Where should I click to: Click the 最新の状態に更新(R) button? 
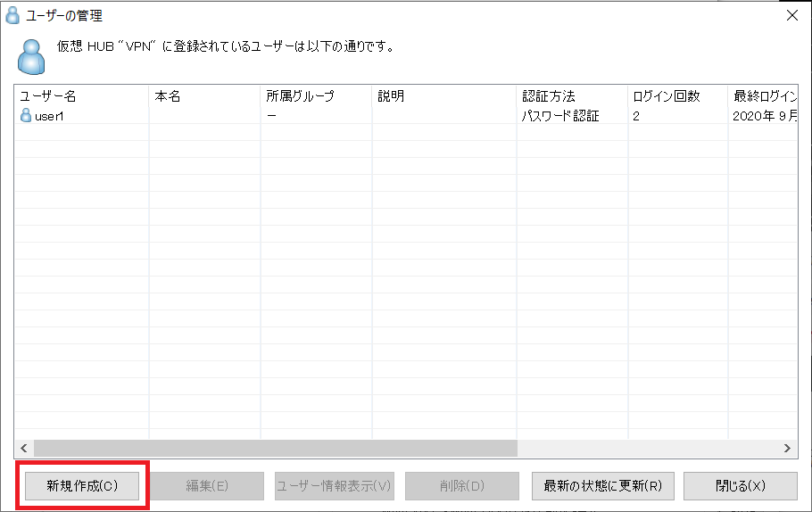point(603,485)
